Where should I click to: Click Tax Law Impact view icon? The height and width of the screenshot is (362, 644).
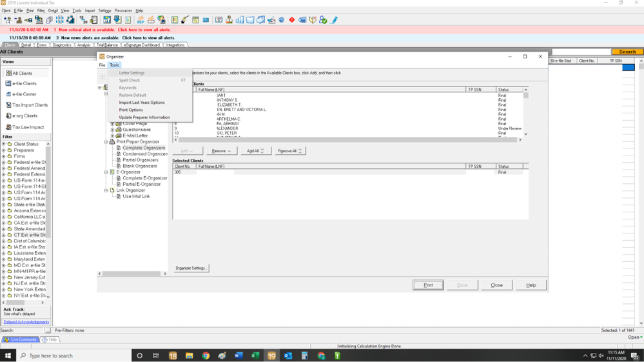(8, 127)
